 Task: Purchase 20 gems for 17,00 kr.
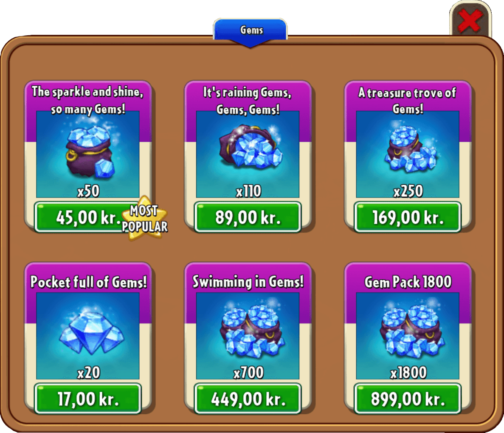pos(88,399)
